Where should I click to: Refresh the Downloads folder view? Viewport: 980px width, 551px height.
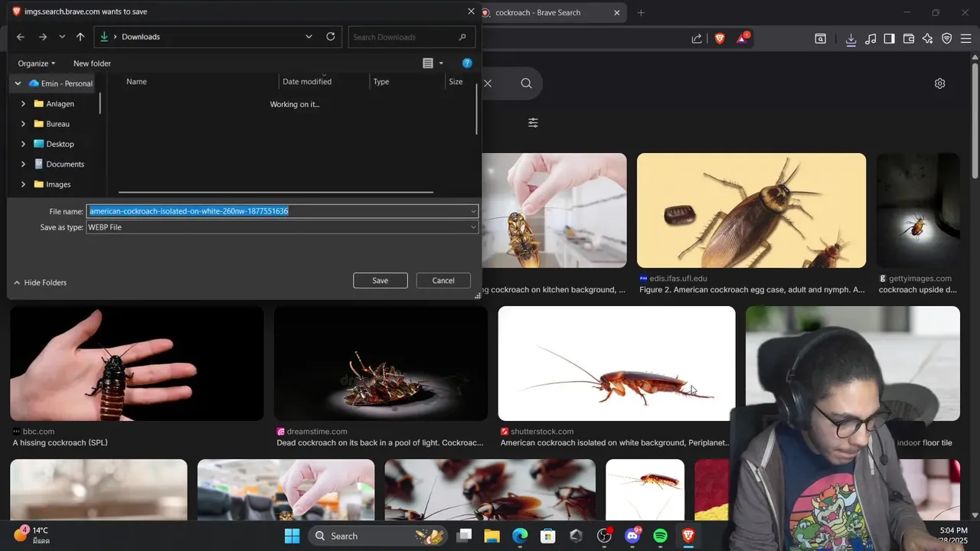tap(331, 37)
